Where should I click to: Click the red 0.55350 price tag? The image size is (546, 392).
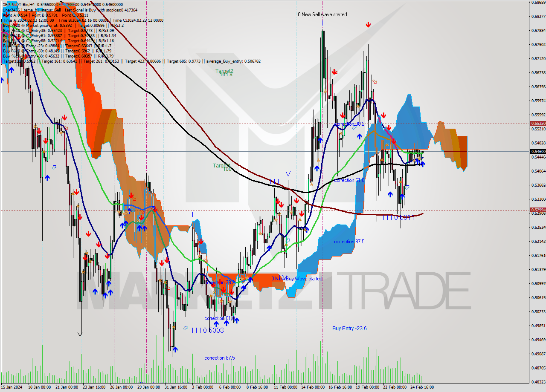click(537, 124)
